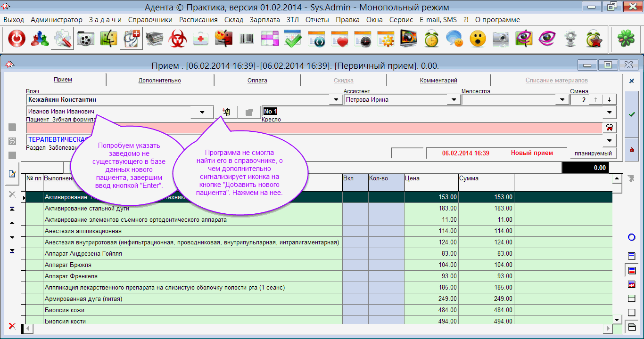
Task: Expand the doctor dropdown list
Action: (x=336, y=100)
